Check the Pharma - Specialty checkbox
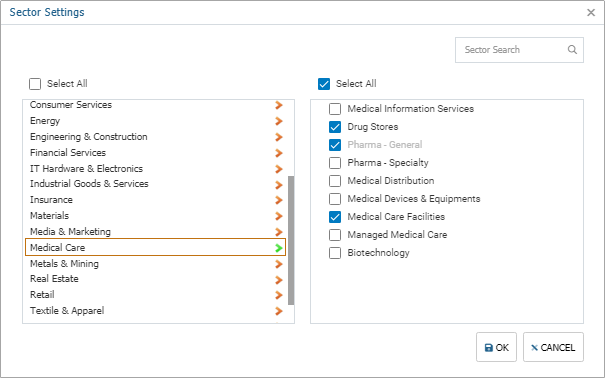 tap(335, 163)
